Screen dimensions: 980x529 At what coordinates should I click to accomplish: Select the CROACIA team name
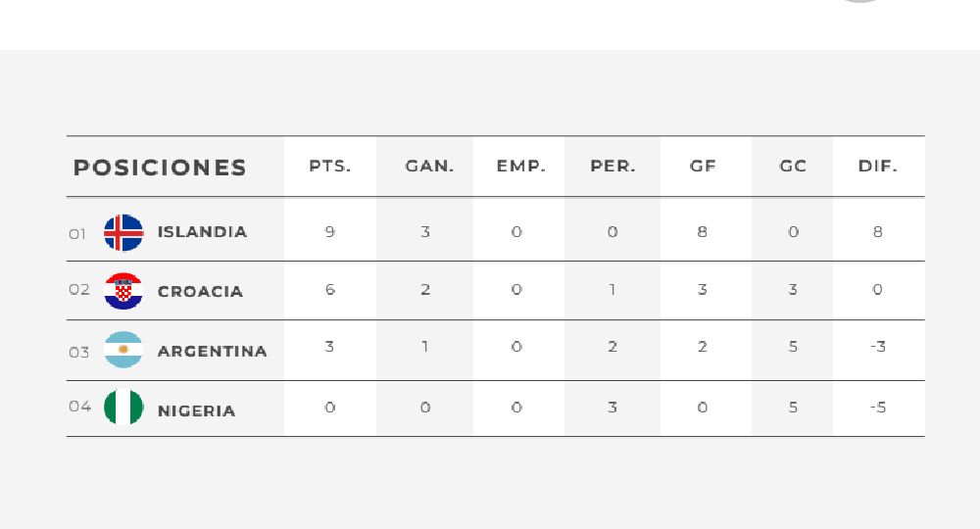(200, 292)
